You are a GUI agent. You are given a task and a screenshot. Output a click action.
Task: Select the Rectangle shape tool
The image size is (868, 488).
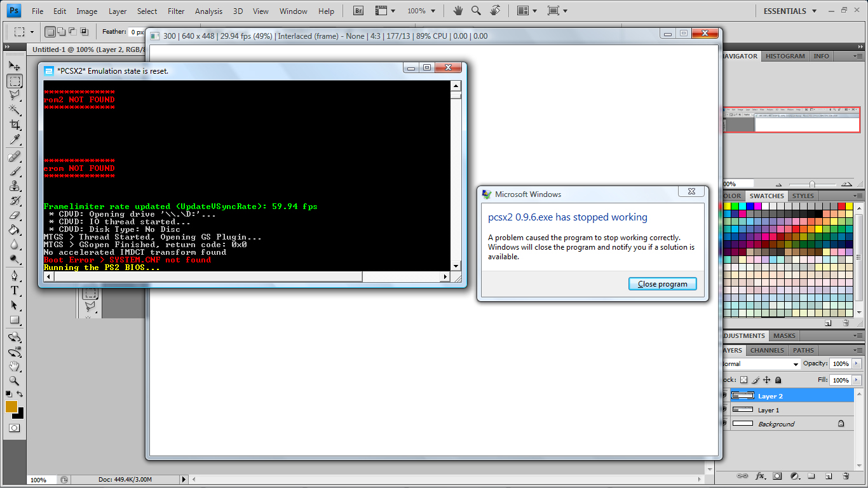[15, 320]
